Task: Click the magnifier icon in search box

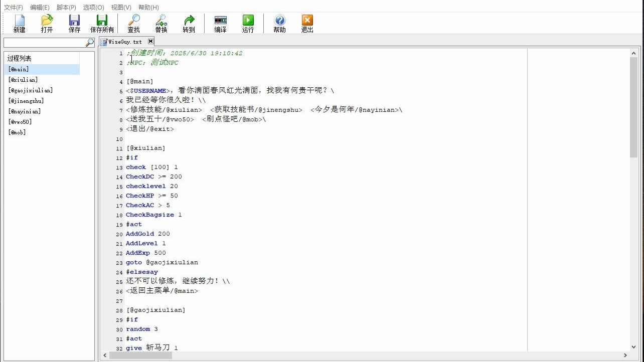Action: [90, 43]
